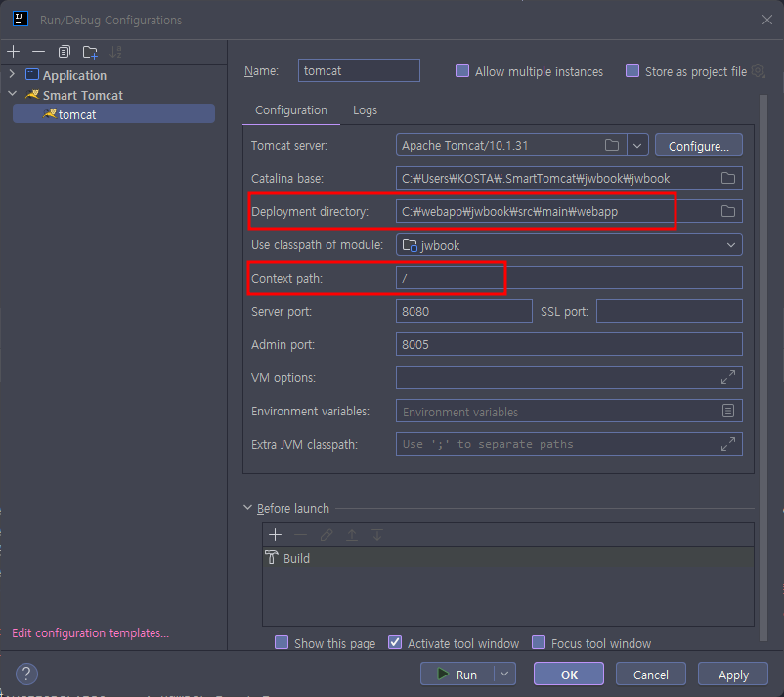Switch to the Logs tab
The height and width of the screenshot is (697, 784).
pos(365,110)
